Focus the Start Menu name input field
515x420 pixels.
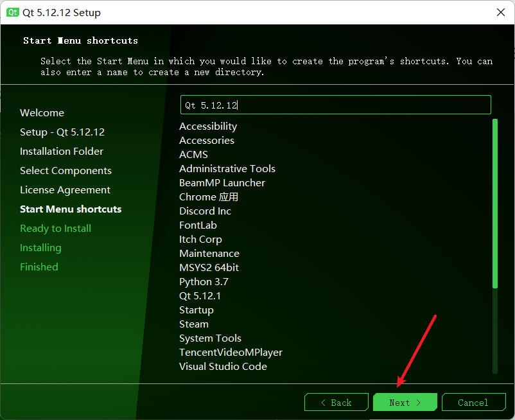336,105
